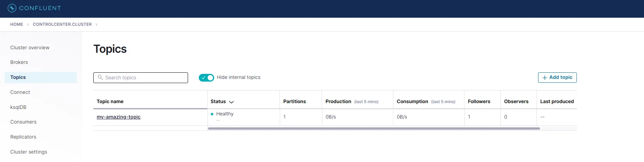Open Cluster overview in sidebar
Viewport: 644px width, 162px height.
tap(30, 48)
